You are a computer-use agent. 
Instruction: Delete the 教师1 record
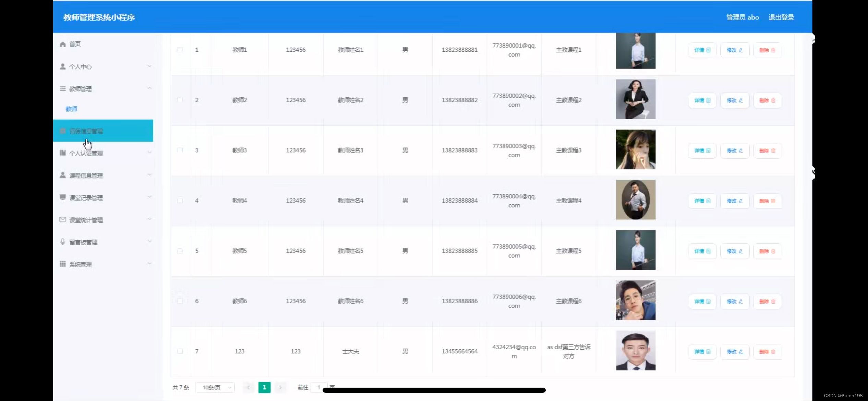click(x=767, y=50)
